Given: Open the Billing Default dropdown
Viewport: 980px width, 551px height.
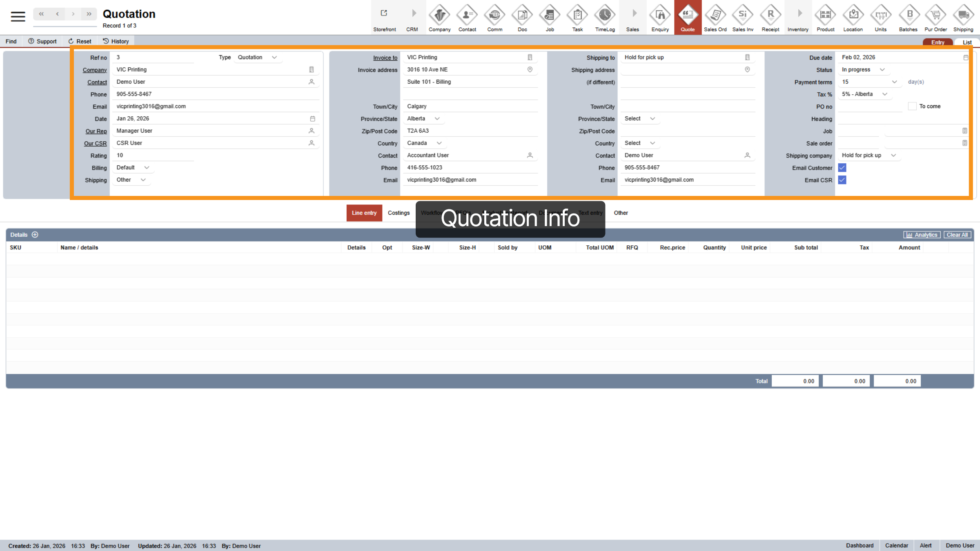Looking at the screenshot, I should coord(132,168).
